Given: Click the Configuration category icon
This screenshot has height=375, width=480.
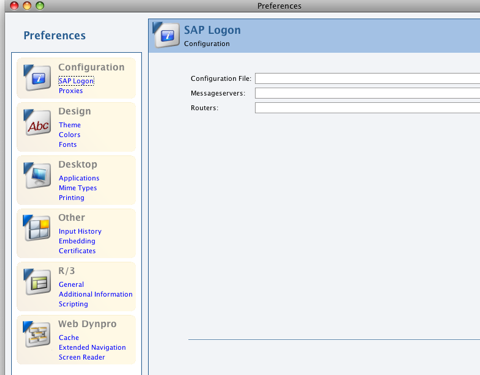Looking at the screenshot, I should click(37, 78).
